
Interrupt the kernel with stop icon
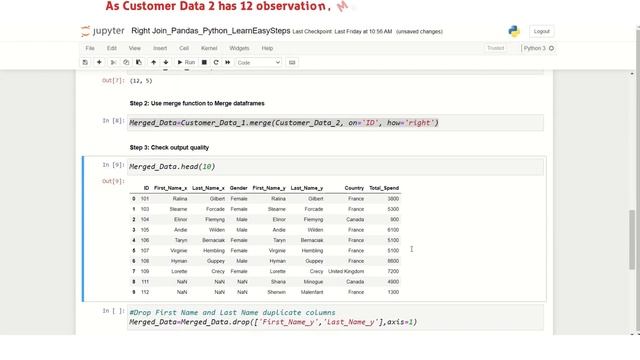pos(204,62)
